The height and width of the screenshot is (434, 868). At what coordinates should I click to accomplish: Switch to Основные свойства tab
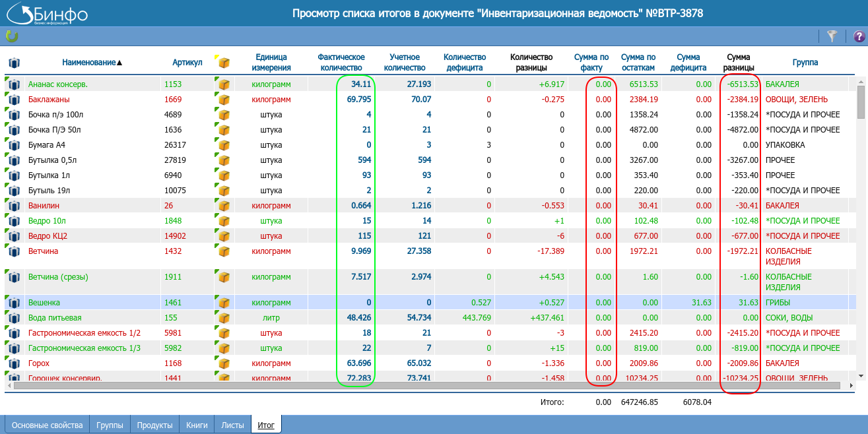[48, 425]
